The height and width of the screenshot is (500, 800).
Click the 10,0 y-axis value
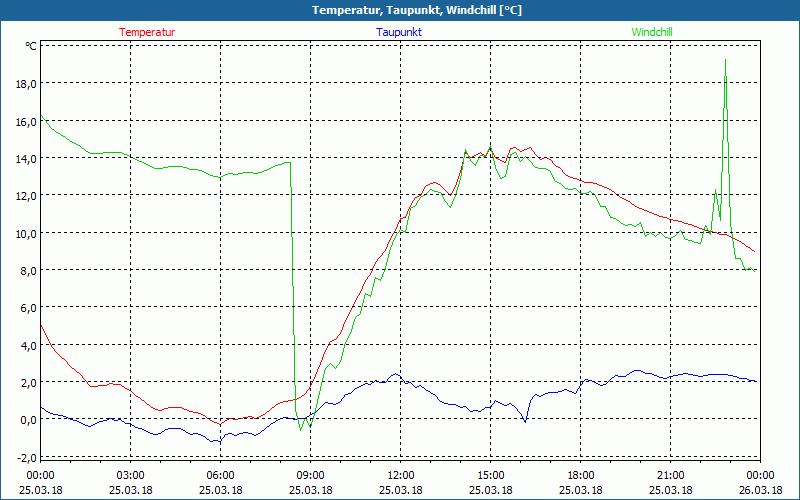click(26, 234)
